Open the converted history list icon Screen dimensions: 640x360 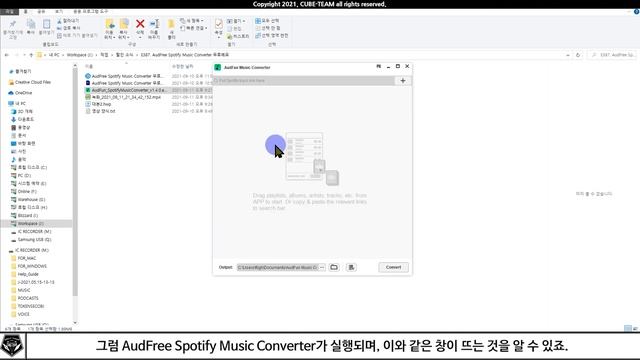(351, 267)
